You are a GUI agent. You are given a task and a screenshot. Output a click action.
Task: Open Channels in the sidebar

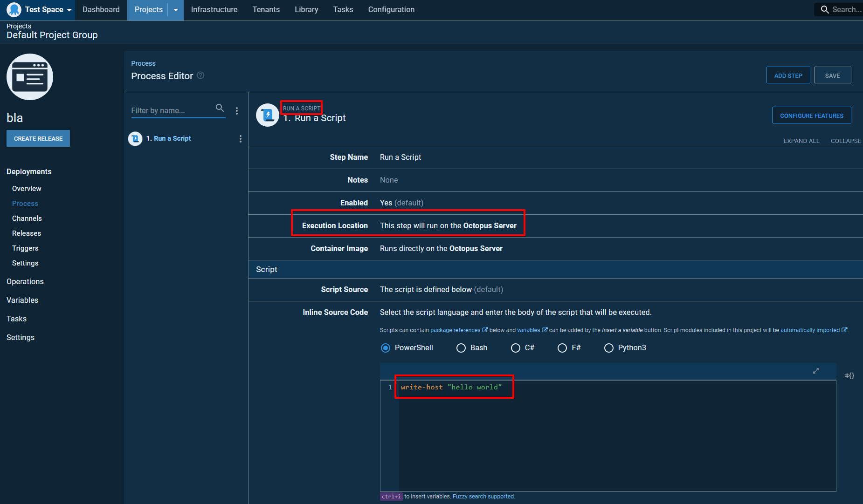click(x=27, y=218)
